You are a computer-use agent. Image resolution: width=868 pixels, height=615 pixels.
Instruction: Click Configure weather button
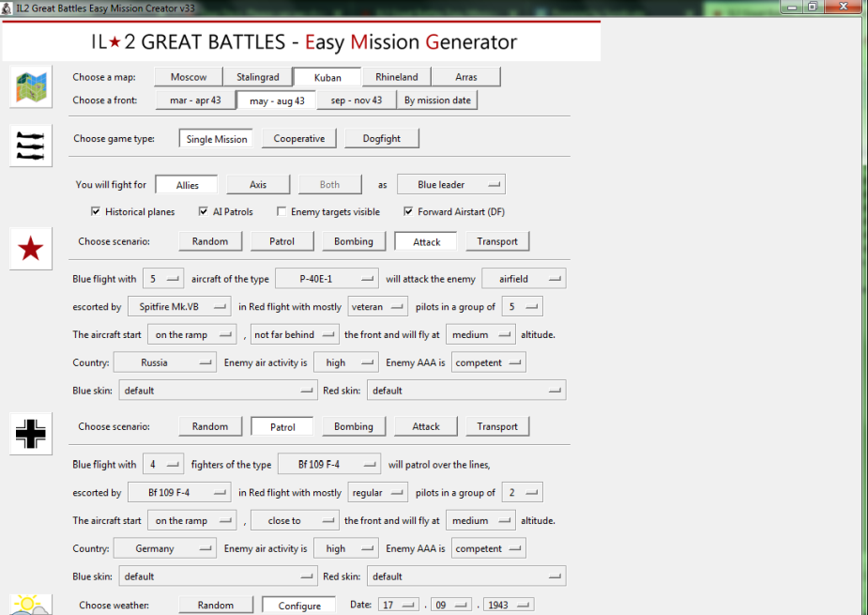tap(298, 605)
